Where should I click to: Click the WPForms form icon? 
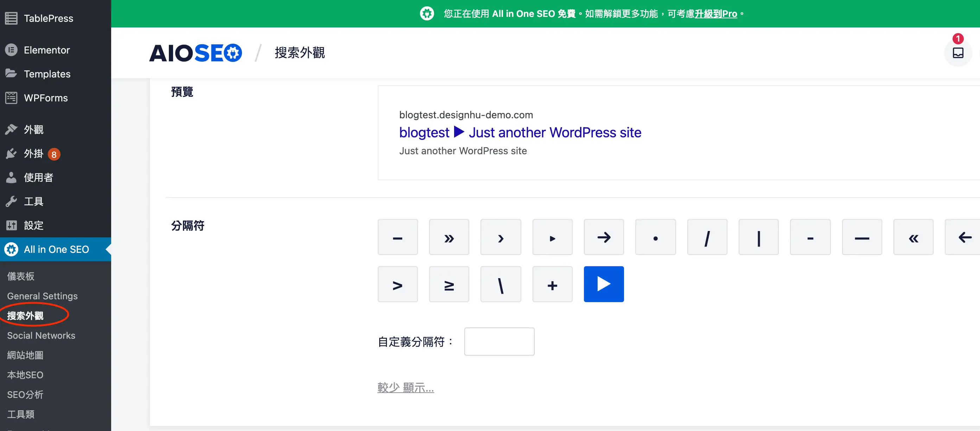point(11,98)
